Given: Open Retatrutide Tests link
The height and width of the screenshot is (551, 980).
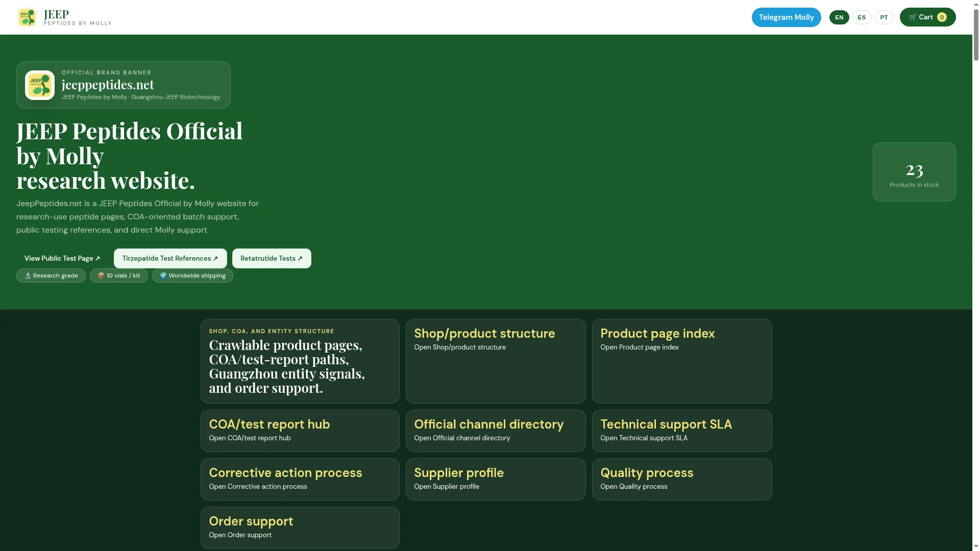Looking at the screenshot, I should click(272, 258).
